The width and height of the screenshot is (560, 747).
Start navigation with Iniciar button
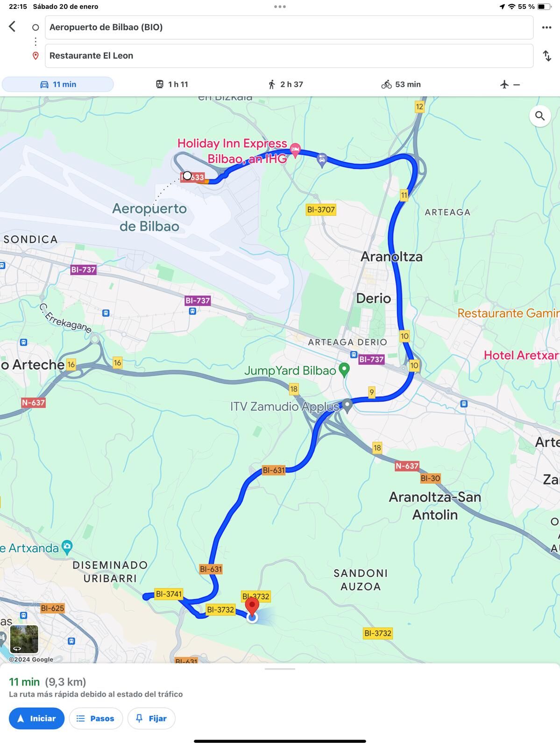point(36,719)
